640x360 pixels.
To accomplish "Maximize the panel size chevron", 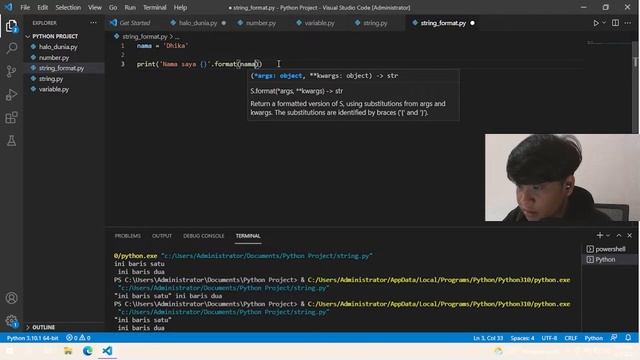I will [x=619, y=236].
